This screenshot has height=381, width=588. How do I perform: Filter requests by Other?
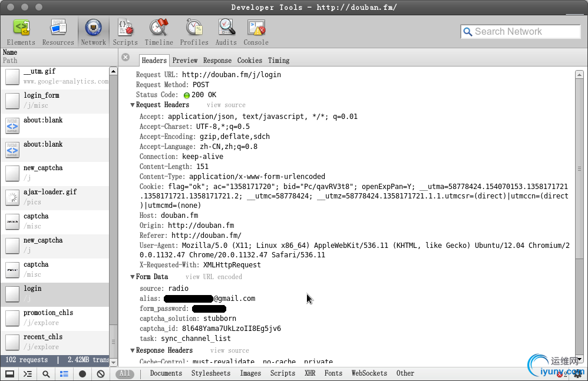tap(405, 373)
